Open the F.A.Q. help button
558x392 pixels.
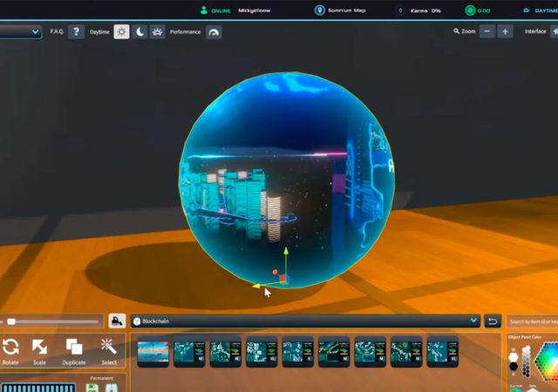(77, 32)
